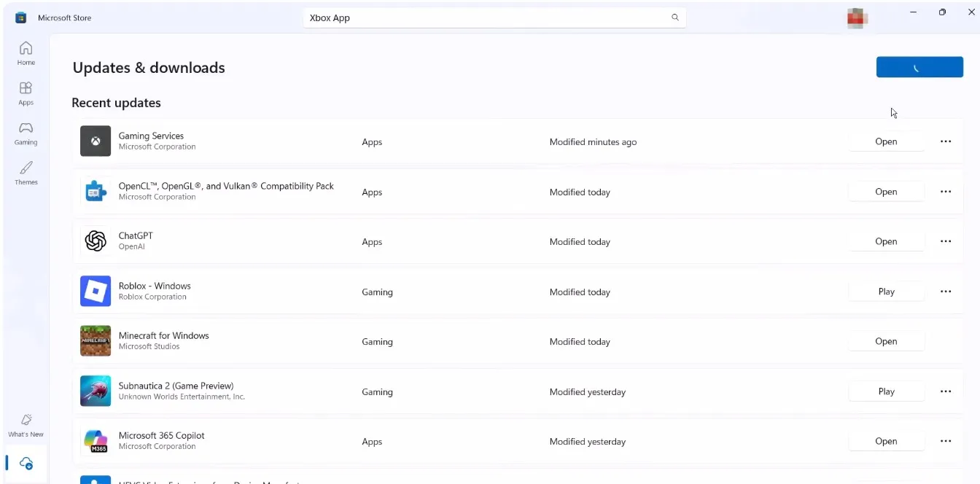Click the Roblox app icon
The width and height of the screenshot is (980, 484).
(x=96, y=292)
